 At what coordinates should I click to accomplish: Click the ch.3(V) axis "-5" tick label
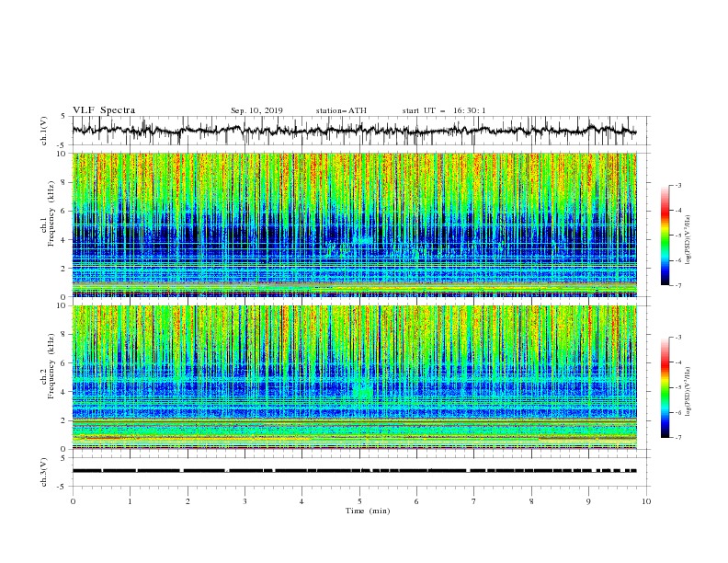tap(63, 487)
